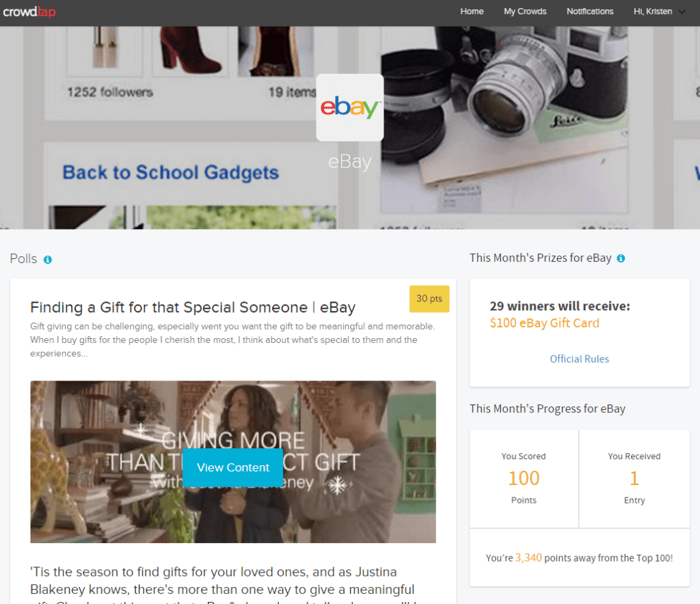
Task: Click the $100 eBay Gift Card prize text
Action: tap(544, 323)
